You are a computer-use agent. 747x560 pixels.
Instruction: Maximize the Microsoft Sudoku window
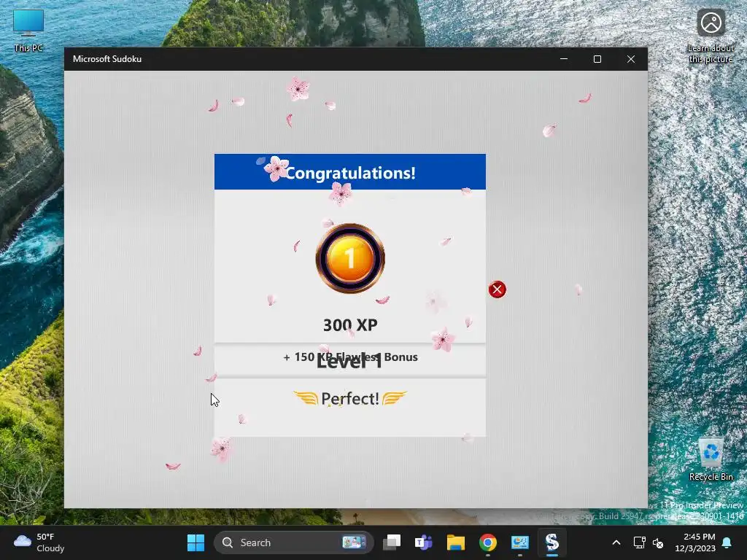pos(597,59)
